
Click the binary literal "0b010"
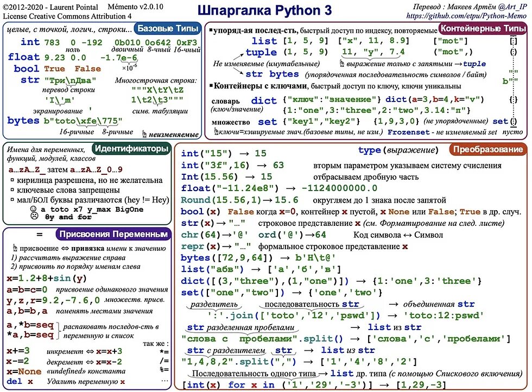click(x=127, y=43)
